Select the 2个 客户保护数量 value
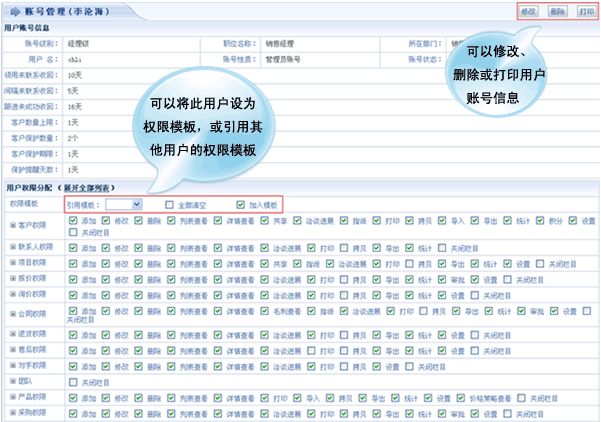601x422 pixels. click(73, 138)
